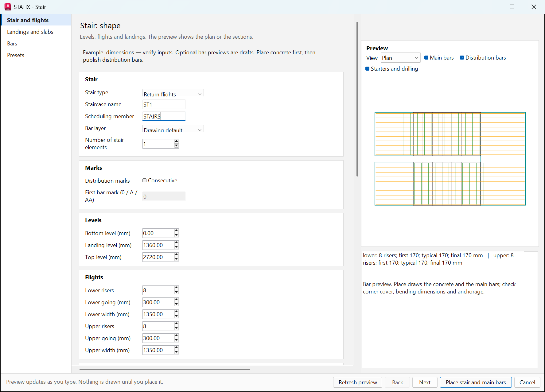Open the Stair type dropdown

coord(173,94)
